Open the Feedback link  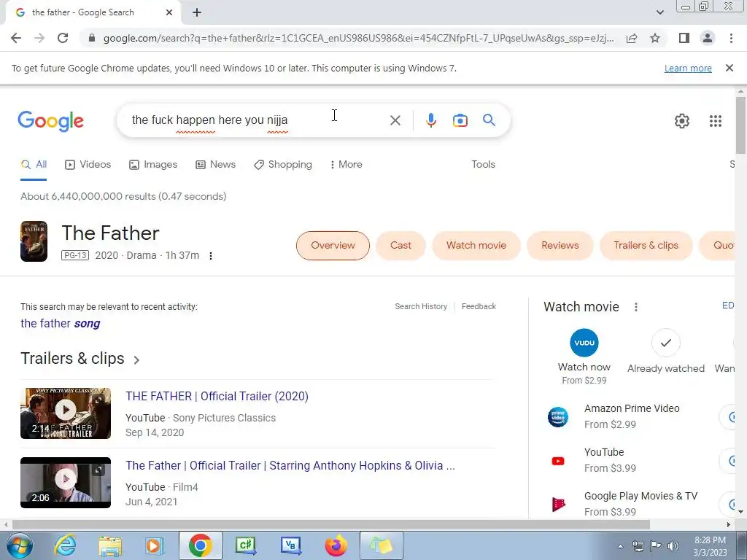coord(479,307)
